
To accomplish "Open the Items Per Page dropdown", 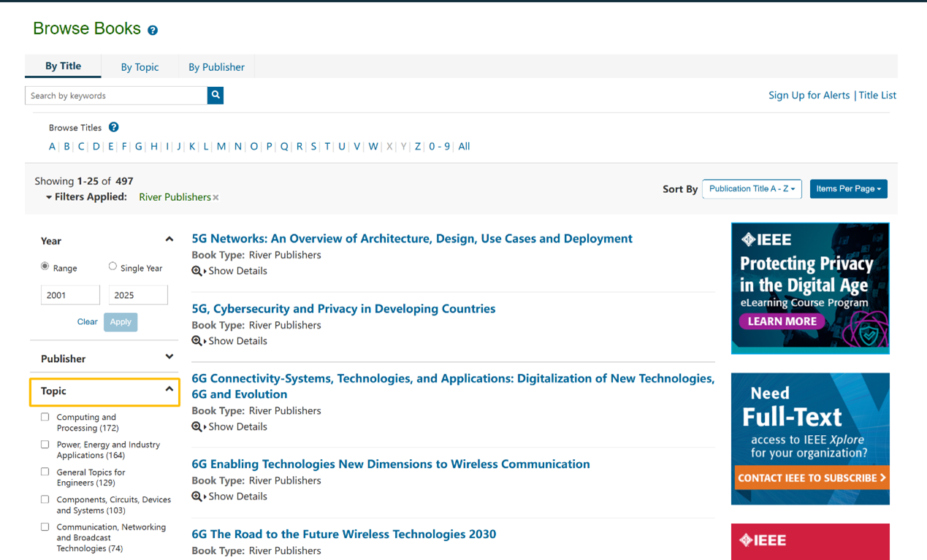I will [848, 189].
